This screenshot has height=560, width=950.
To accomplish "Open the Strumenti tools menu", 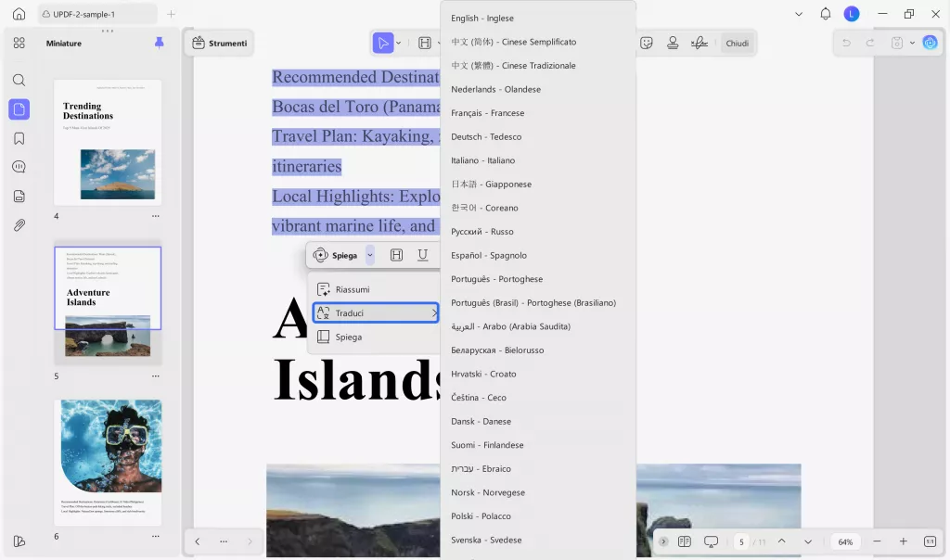I will [219, 43].
